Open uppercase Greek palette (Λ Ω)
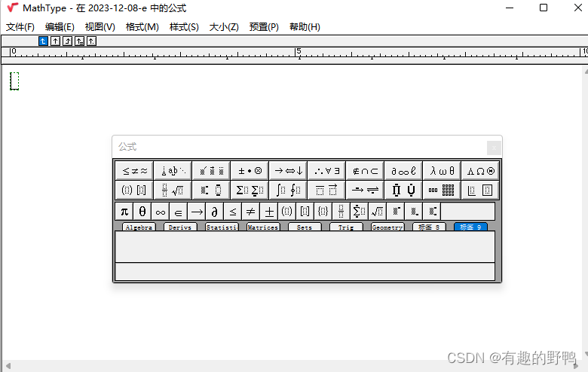This screenshot has width=588, height=372. point(480,171)
